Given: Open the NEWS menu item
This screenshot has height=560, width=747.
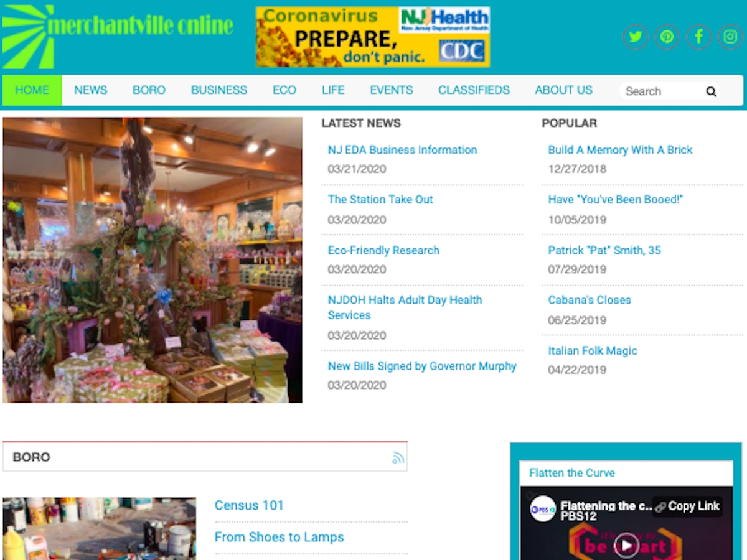Looking at the screenshot, I should pos(91,90).
